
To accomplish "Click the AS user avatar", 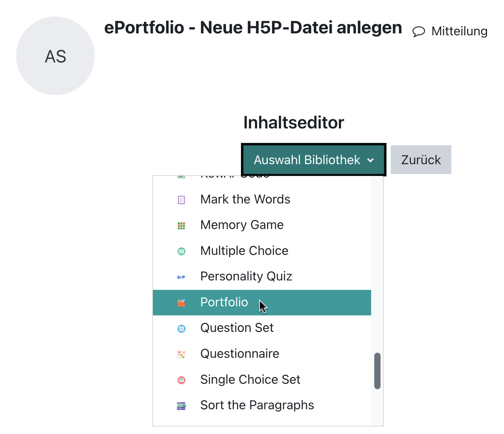I will point(55,56).
